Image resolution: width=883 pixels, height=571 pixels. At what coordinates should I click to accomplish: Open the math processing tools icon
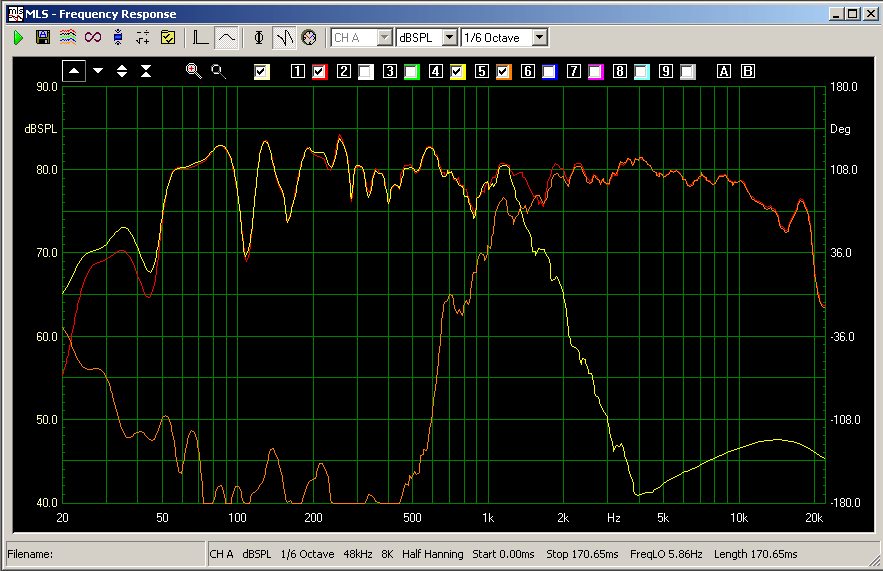[x=143, y=38]
